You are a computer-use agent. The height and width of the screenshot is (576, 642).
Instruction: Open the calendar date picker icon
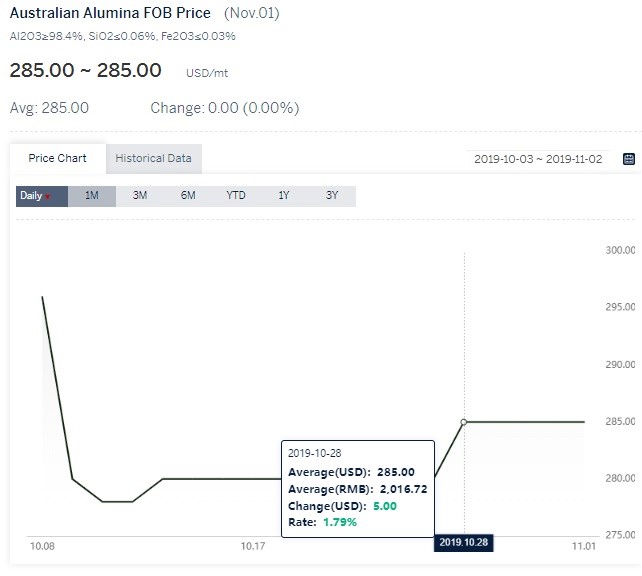(628, 159)
